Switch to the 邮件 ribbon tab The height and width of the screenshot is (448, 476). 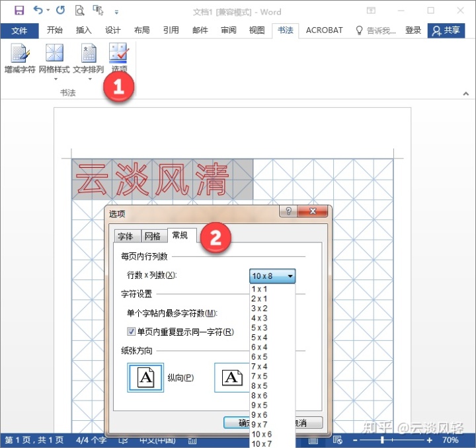tap(200, 30)
